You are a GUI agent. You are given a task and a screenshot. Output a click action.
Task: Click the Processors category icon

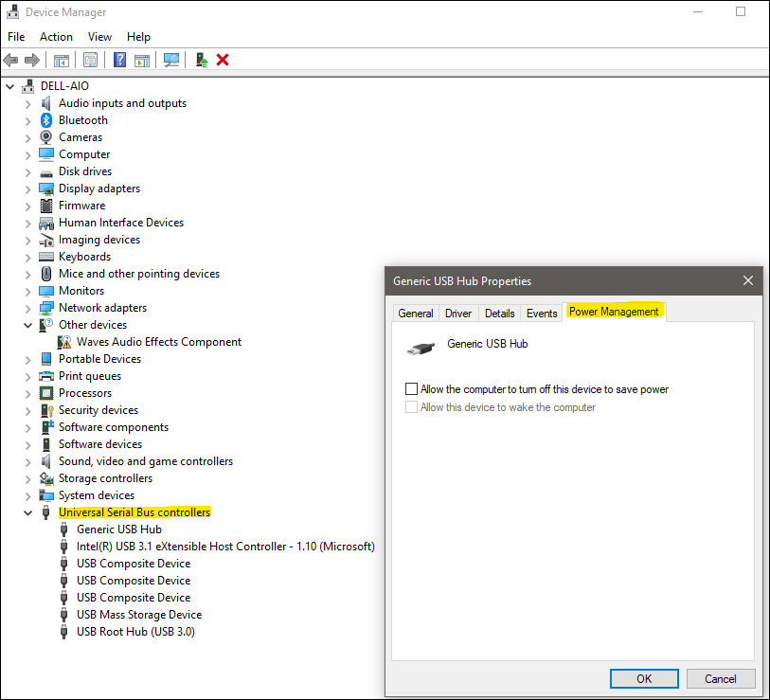click(x=46, y=393)
